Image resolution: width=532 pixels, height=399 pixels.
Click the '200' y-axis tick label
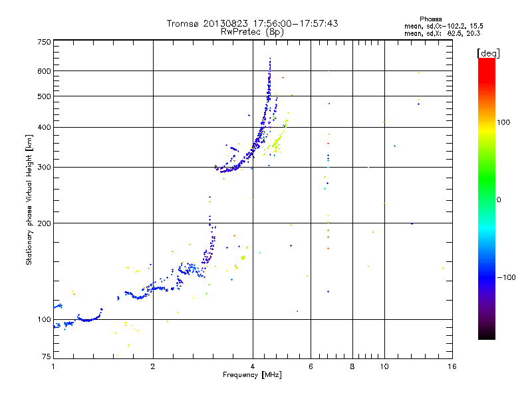click(x=44, y=223)
